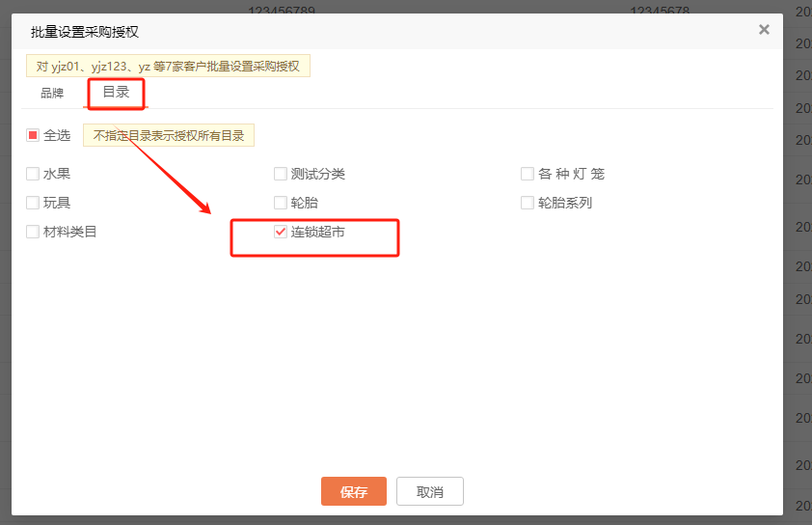812x525 pixels.
Task: Check the 水果 category checkbox
Action: (33, 174)
